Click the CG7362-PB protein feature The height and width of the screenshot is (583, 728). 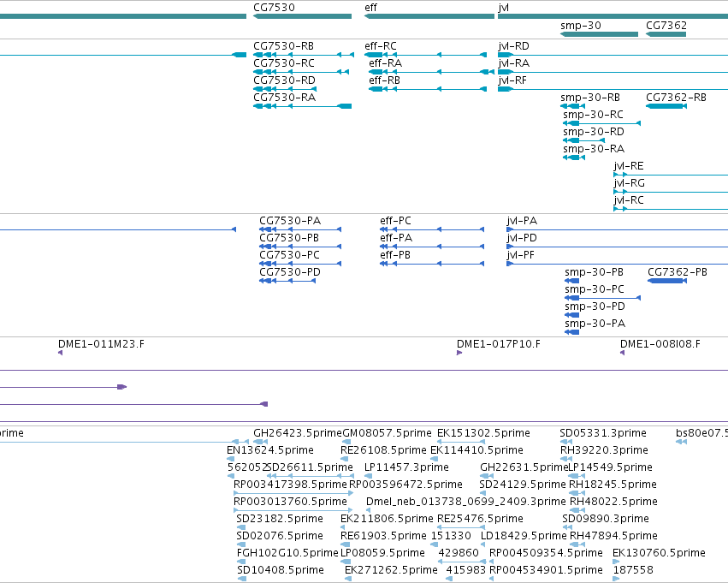[667, 281]
